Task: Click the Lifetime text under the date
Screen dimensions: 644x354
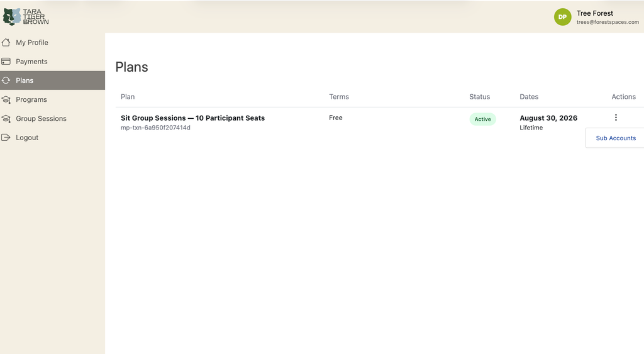Action: 531,128
